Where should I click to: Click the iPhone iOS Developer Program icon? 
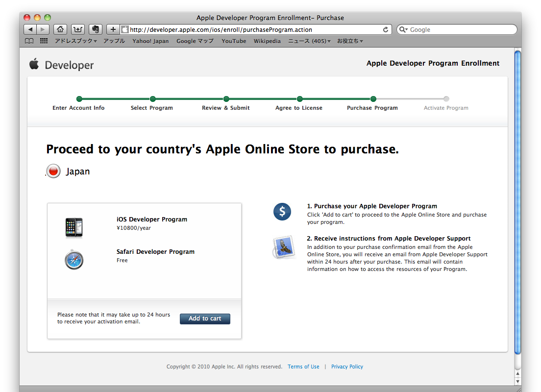coord(74,228)
